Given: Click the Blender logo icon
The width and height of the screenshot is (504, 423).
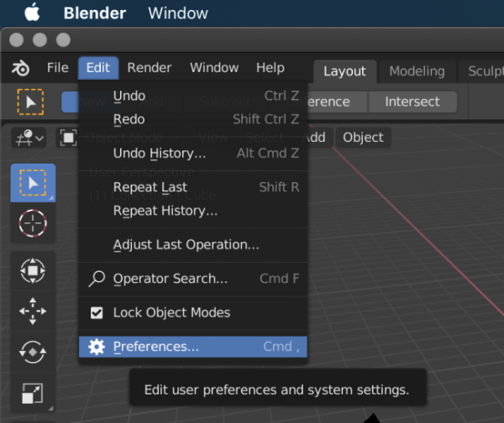Looking at the screenshot, I should (20, 68).
